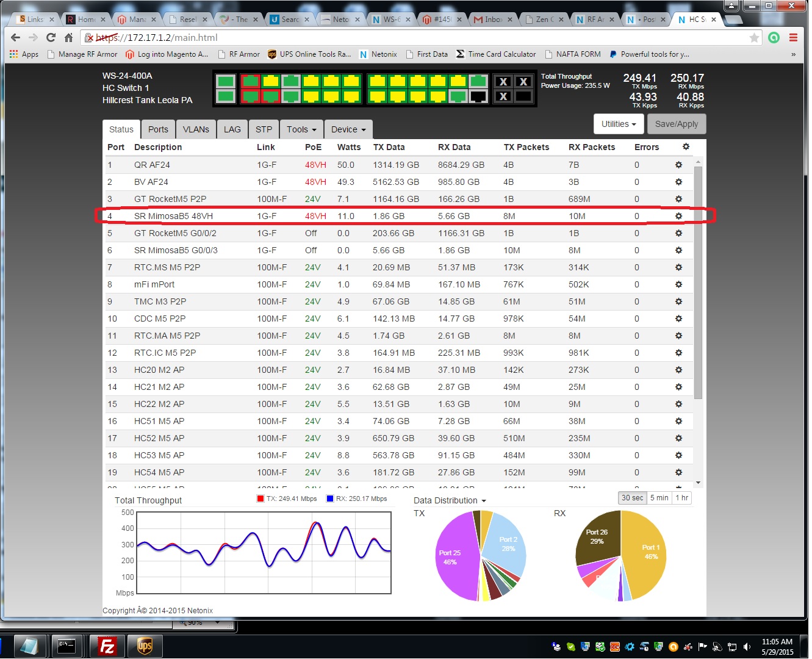Bookmark page with star icon
812x659 pixels.
(755, 38)
